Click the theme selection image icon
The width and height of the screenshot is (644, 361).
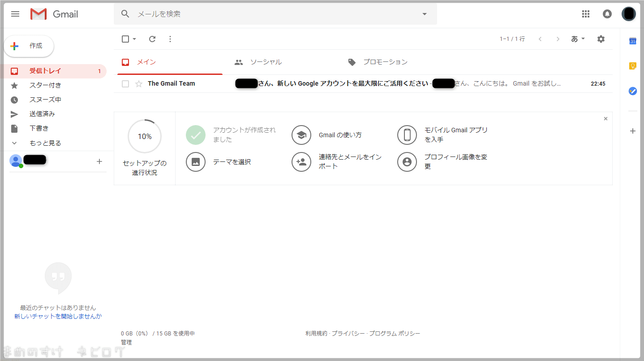[x=196, y=162]
